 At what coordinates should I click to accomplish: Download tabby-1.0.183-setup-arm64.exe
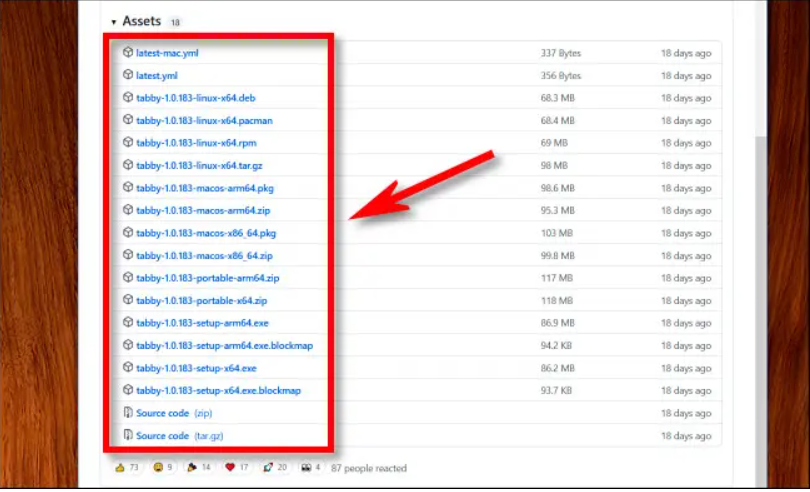[202, 323]
